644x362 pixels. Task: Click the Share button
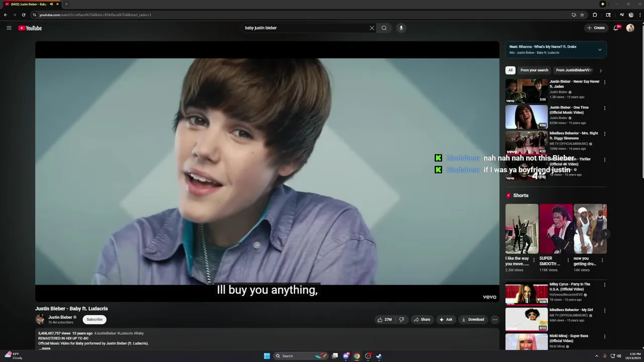[422, 319]
